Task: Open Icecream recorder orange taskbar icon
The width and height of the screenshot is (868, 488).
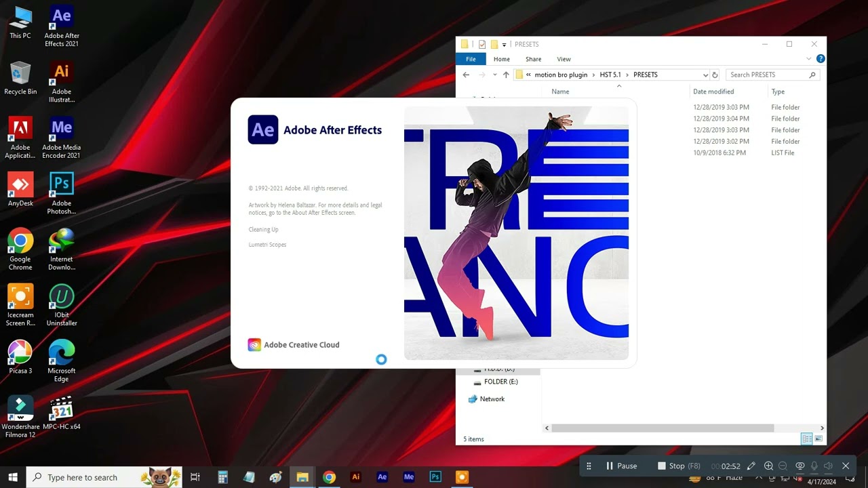Action: (x=462, y=477)
